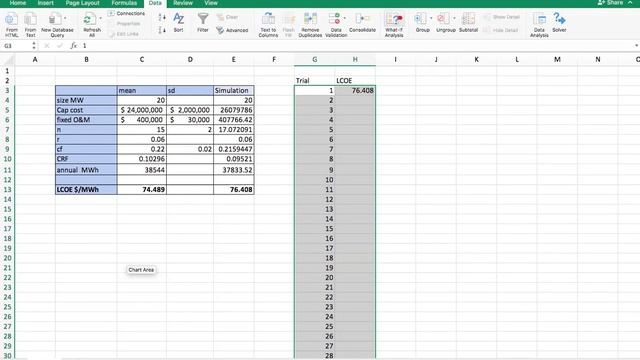Click Remove Duplicates
The width and height of the screenshot is (640, 360).
tap(310, 24)
